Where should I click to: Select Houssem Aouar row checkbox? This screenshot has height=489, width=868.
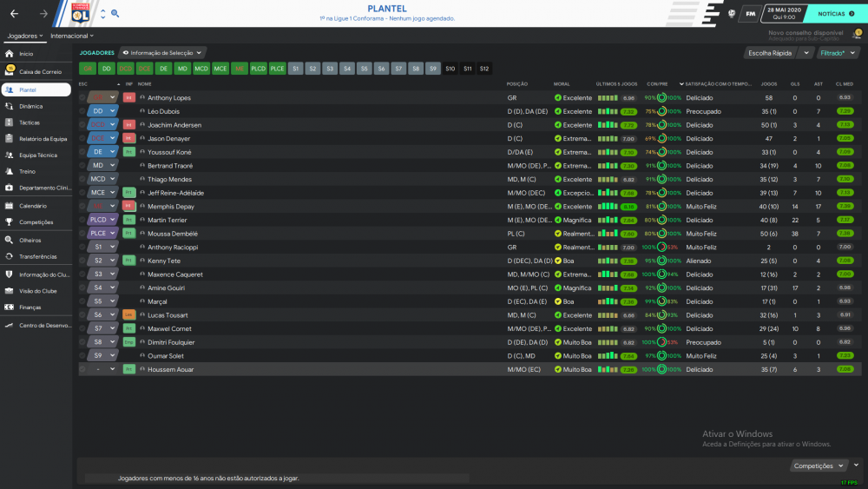82,369
